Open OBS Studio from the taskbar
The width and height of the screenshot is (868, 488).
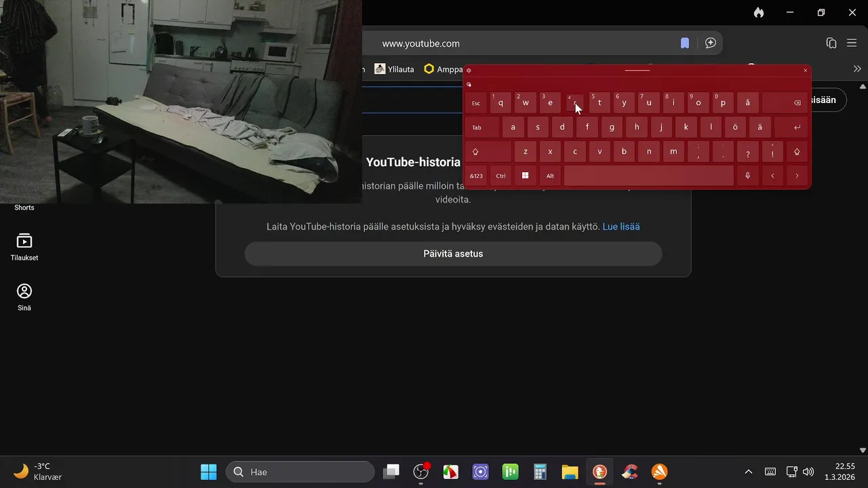(x=421, y=472)
